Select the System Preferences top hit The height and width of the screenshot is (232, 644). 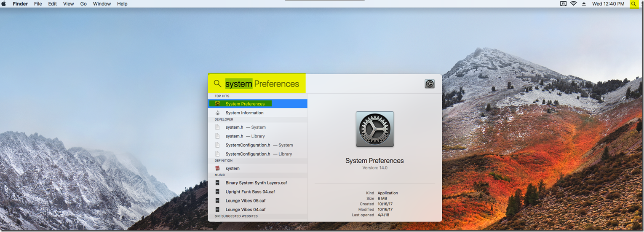point(257,104)
